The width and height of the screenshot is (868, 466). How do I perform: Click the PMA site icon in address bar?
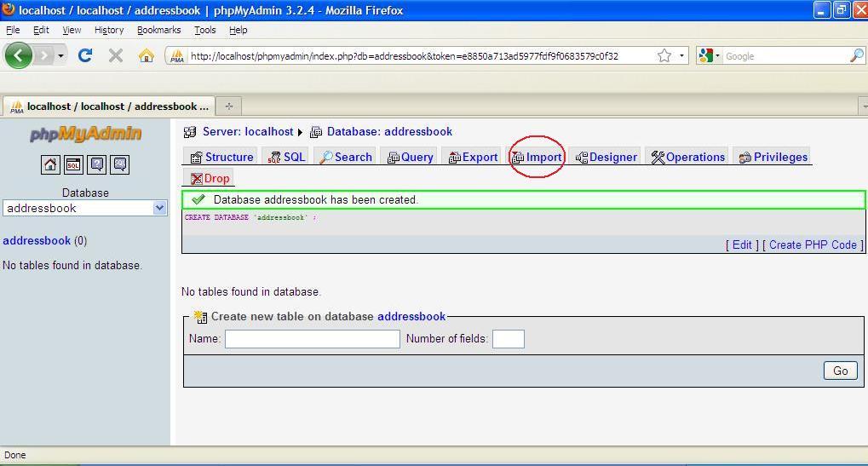[x=177, y=56]
